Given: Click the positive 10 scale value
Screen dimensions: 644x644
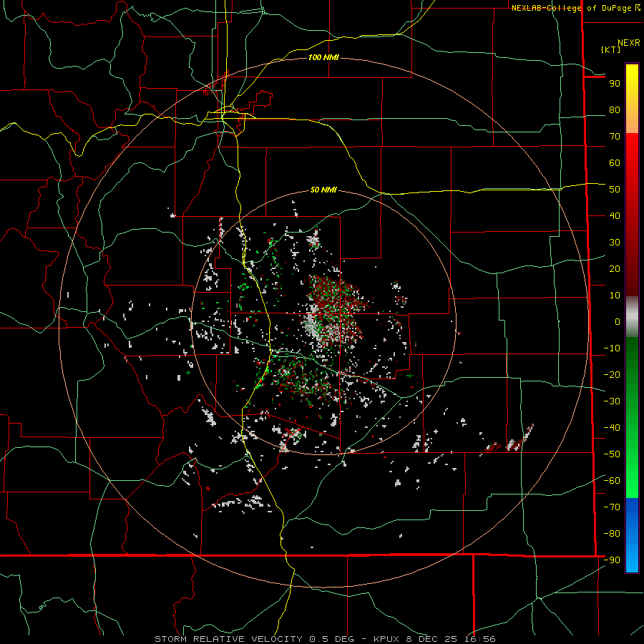Looking at the screenshot, I should (x=615, y=296).
